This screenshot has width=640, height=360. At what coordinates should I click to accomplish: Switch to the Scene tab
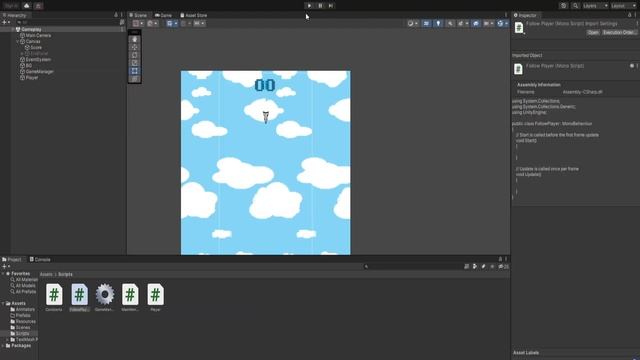138,15
